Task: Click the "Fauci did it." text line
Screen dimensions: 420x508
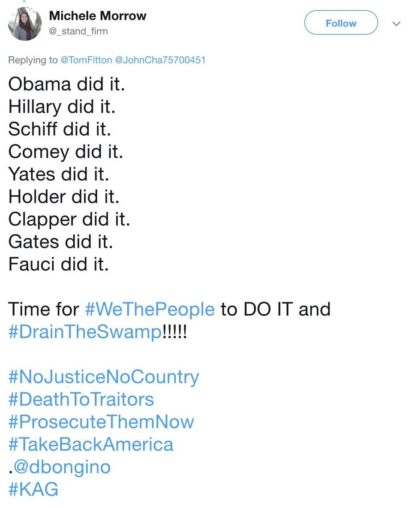Action: (59, 264)
